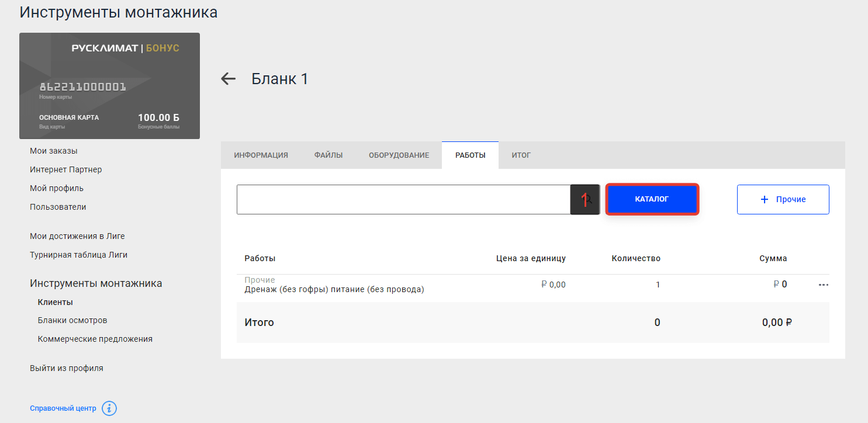This screenshot has height=423, width=868.
Task: Click the Дренаж (без гофры) work name
Action: pyautogui.click(x=334, y=289)
